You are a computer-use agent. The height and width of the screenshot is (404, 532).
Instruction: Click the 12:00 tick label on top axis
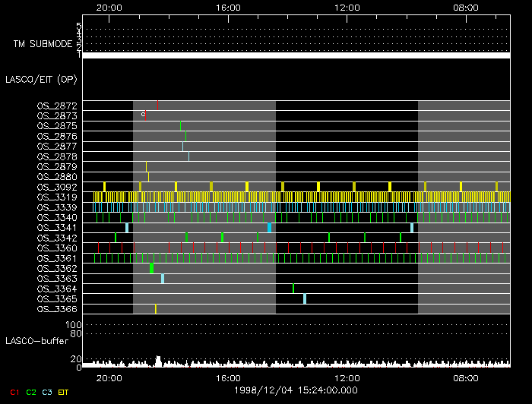(347, 8)
